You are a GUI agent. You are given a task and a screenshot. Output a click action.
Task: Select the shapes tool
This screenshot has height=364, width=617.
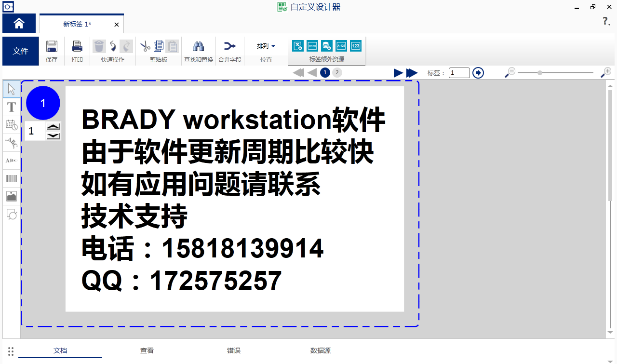[12, 214]
